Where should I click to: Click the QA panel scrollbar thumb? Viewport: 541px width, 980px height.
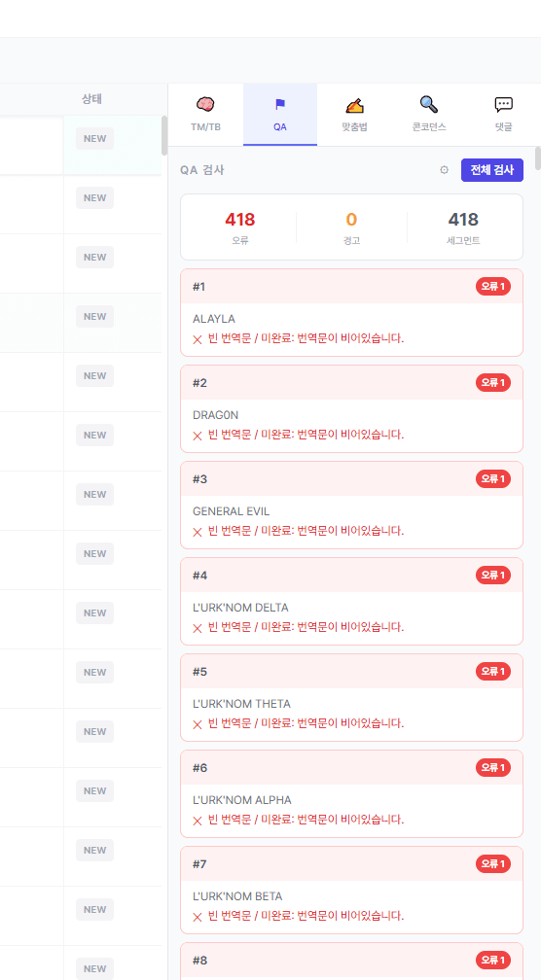tap(538, 158)
